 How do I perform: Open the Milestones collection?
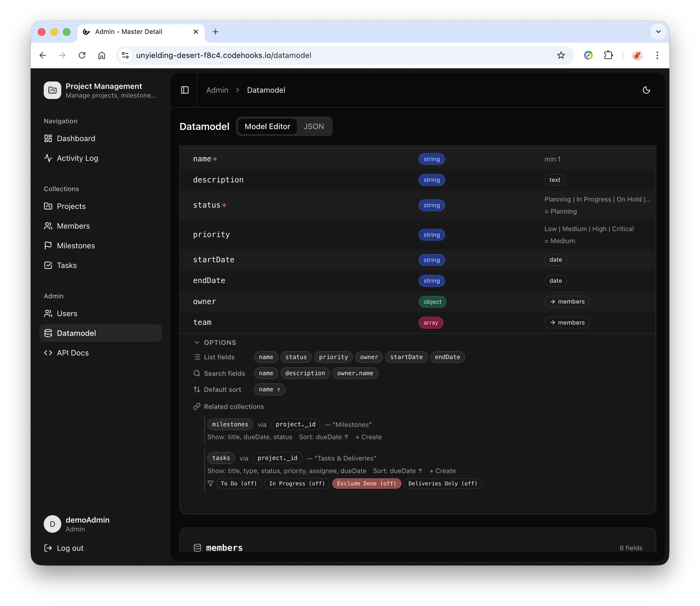coord(76,246)
